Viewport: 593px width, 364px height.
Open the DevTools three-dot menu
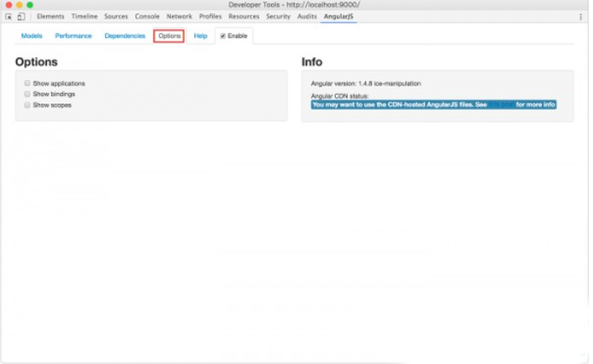[580, 16]
